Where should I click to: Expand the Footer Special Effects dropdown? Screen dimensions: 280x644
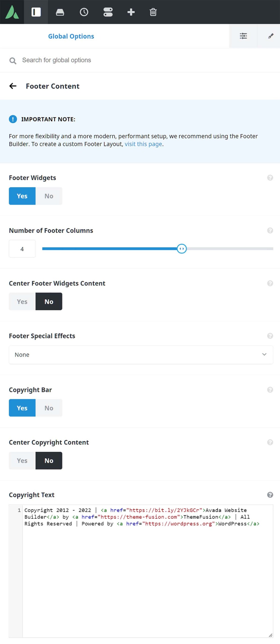tap(141, 354)
